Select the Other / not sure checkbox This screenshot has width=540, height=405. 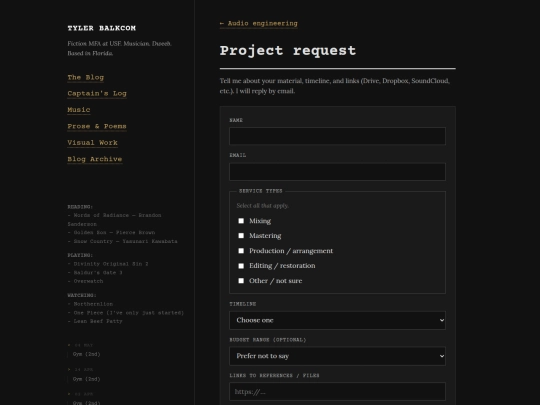241,281
